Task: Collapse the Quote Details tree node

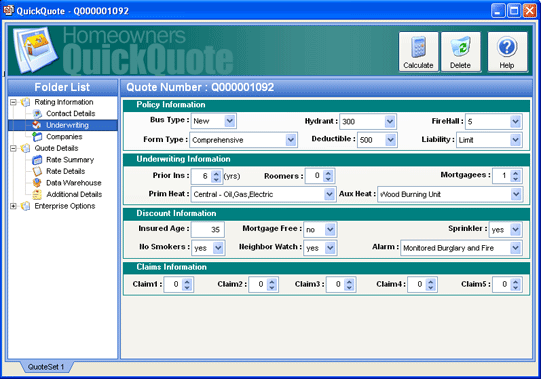Action: tap(13, 148)
